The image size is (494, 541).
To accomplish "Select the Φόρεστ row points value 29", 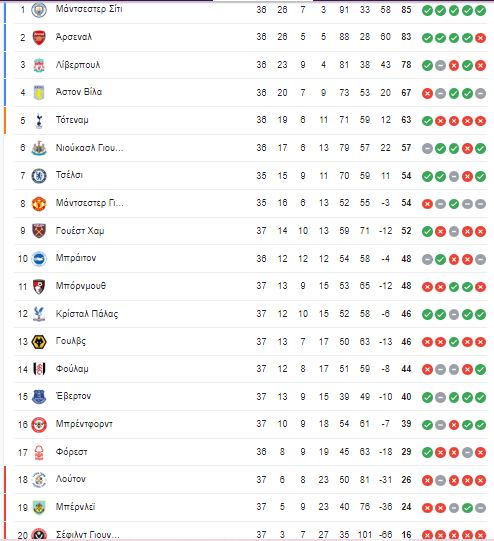I will tap(406, 452).
